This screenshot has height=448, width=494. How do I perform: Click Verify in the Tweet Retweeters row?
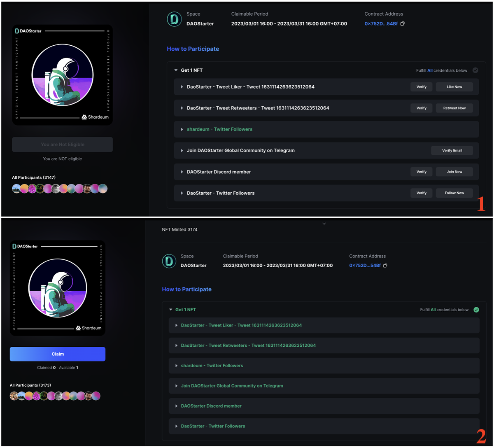point(422,108)
